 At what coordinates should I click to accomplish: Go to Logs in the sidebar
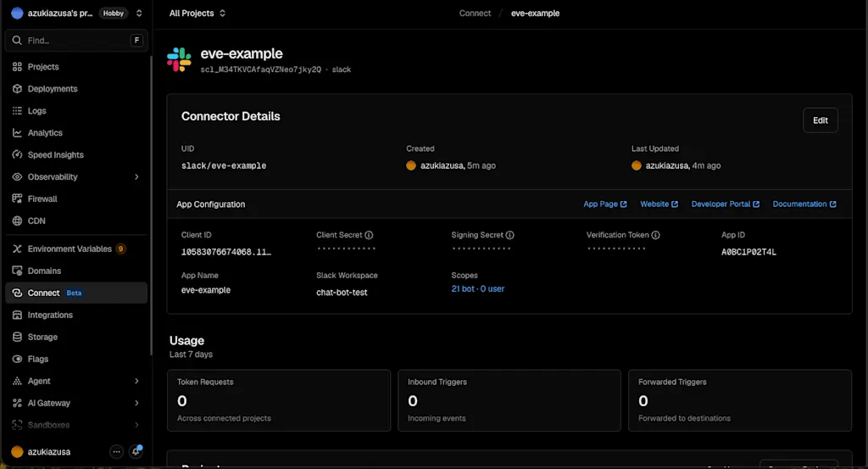[76, 111]
